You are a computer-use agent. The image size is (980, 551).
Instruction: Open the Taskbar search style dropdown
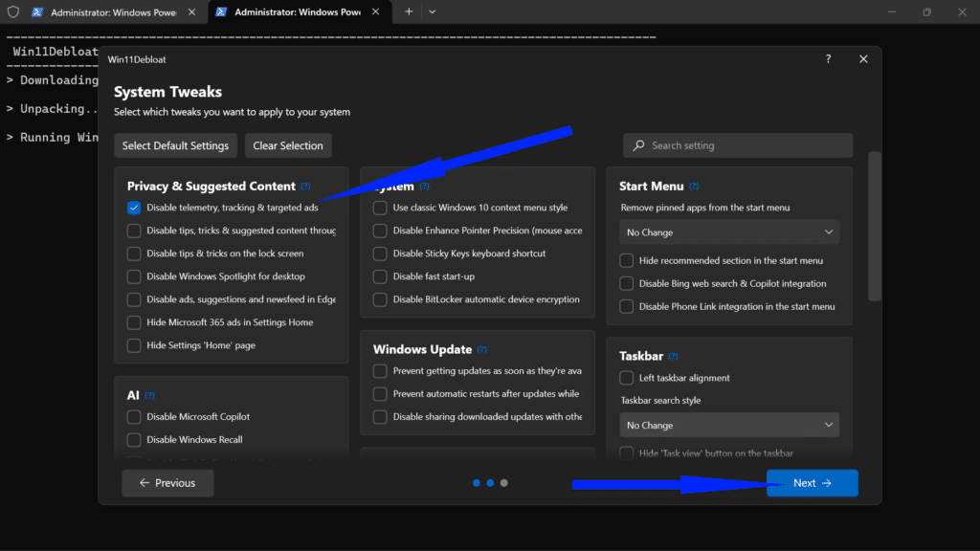729,424
